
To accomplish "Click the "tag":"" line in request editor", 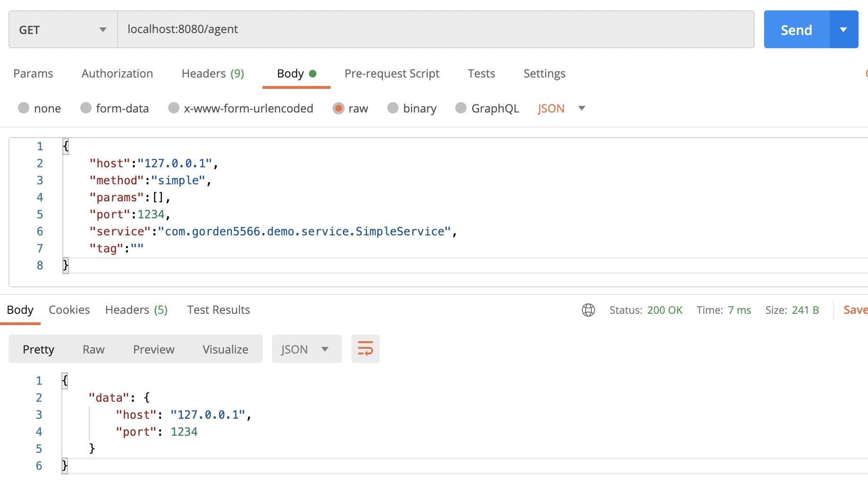I will click(x=117, y=249).
